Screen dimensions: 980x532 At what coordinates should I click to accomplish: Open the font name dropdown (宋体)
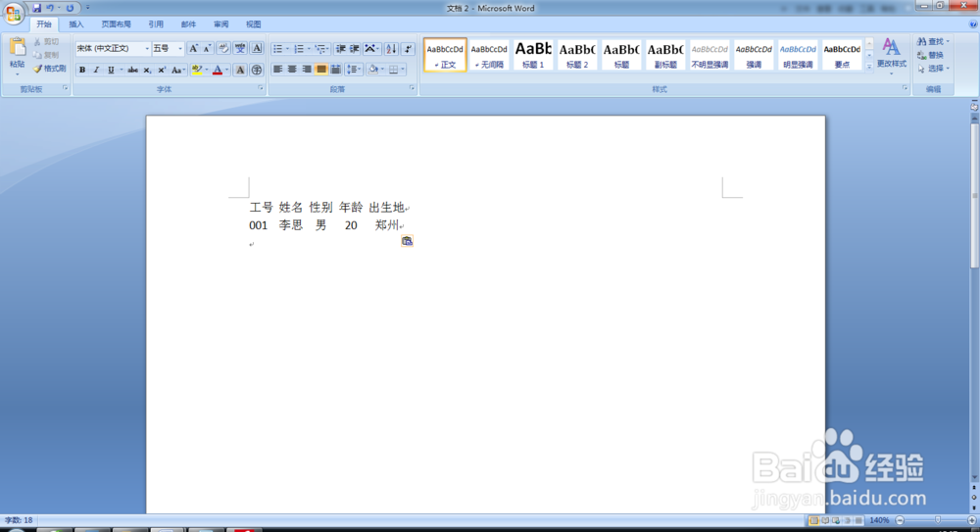tap(147, 49)
